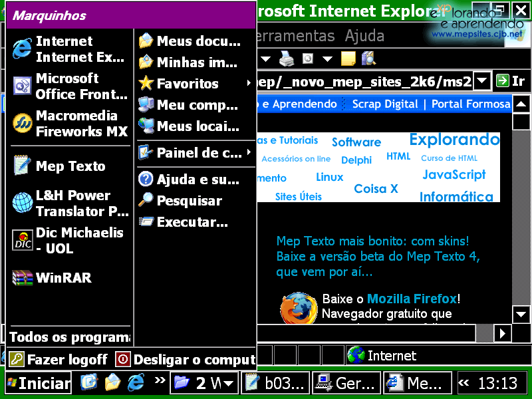The height and width of the screenshot is (399, 532).
Task: Open Meu computador
Action: (x=196, y=105)
